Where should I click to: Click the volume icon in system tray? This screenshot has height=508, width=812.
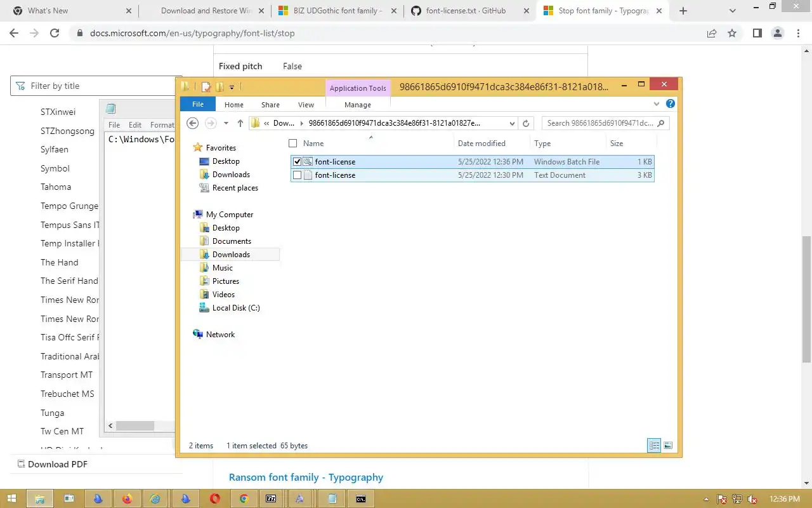(x=752, y=500)
